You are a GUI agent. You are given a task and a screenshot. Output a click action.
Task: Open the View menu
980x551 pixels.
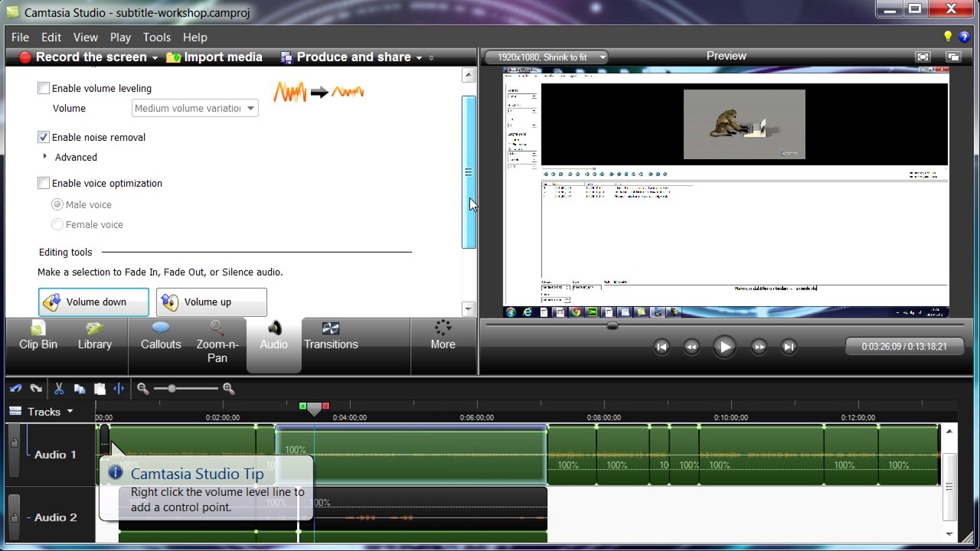pyautogui.click(x=86, y=37)
